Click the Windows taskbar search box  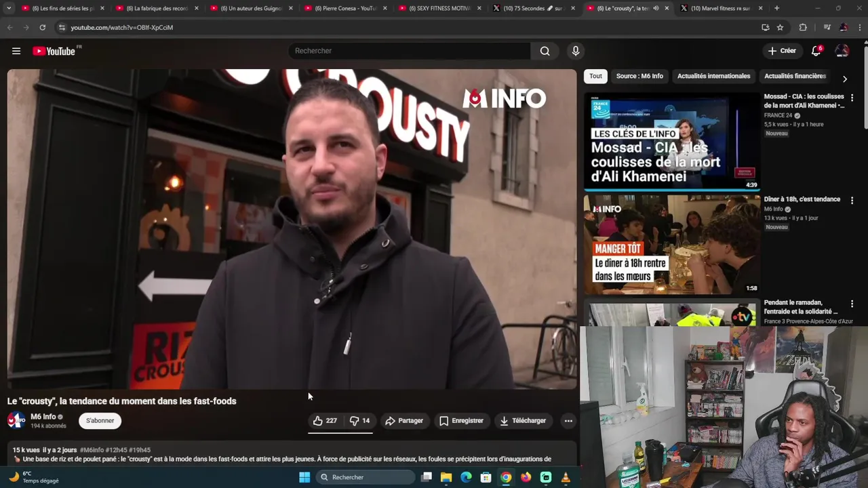coord(366,477)
